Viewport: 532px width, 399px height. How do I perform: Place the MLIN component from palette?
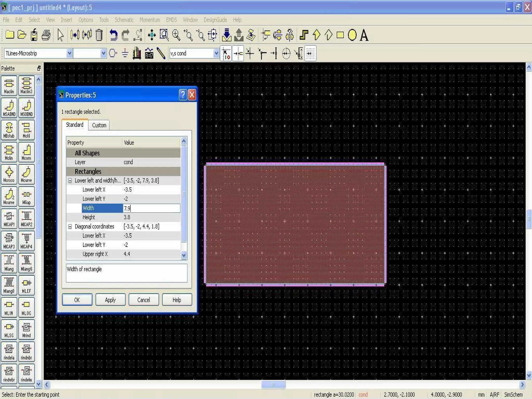click(x=9, y=308)
